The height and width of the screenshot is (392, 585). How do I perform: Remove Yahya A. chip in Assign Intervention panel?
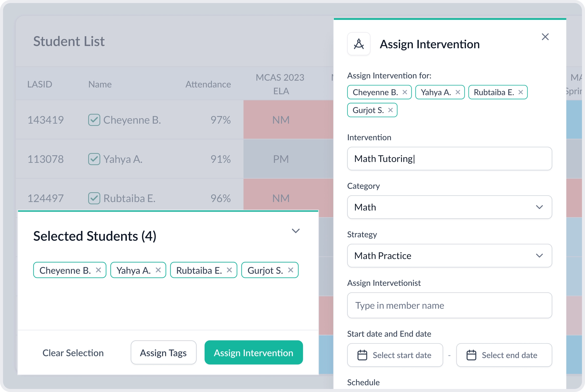(458, 92)
